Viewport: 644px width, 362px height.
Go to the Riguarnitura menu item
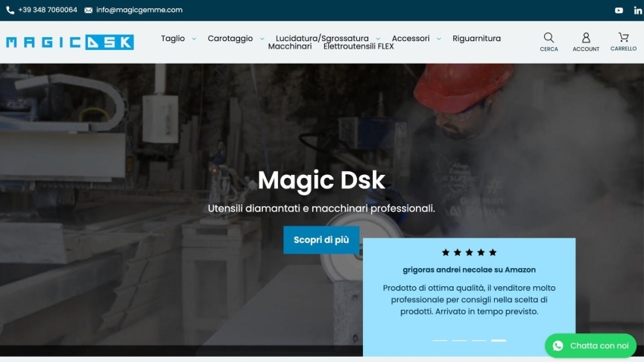[x=477, y=39]
